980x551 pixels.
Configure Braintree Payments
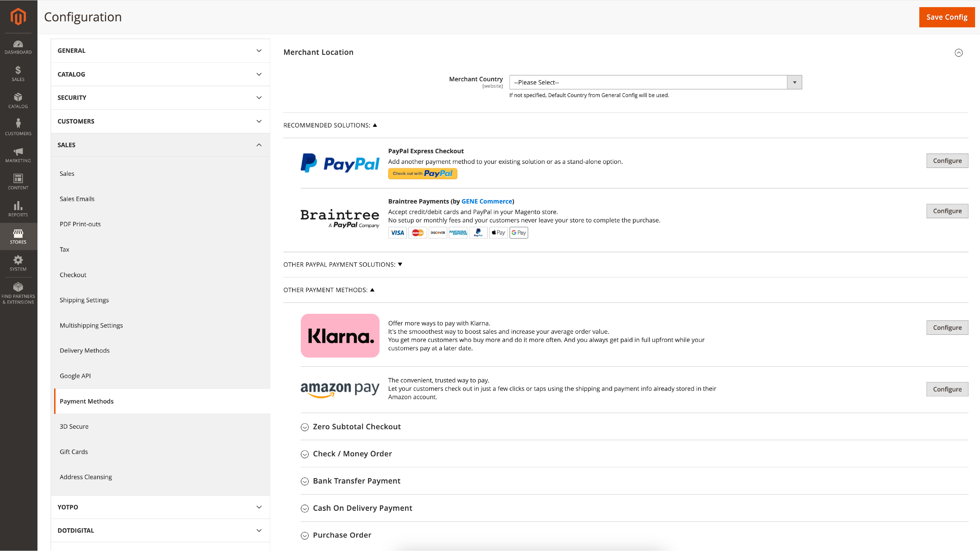[947, 211]
